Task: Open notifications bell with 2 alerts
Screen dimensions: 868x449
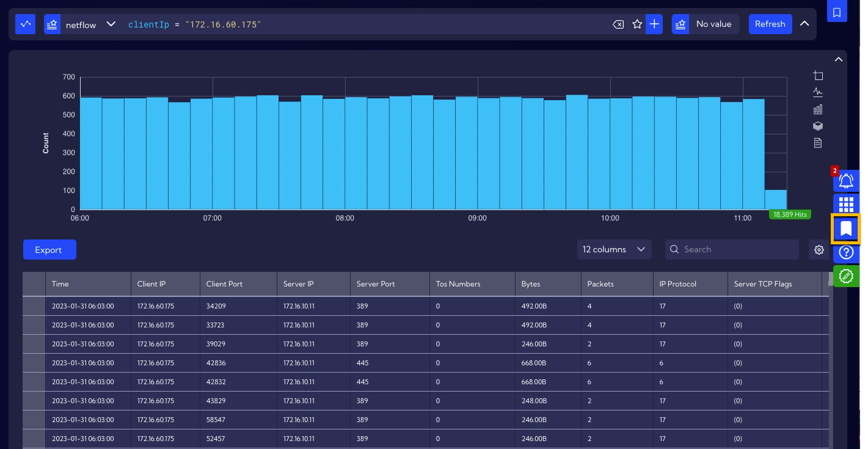Action: 846,181
